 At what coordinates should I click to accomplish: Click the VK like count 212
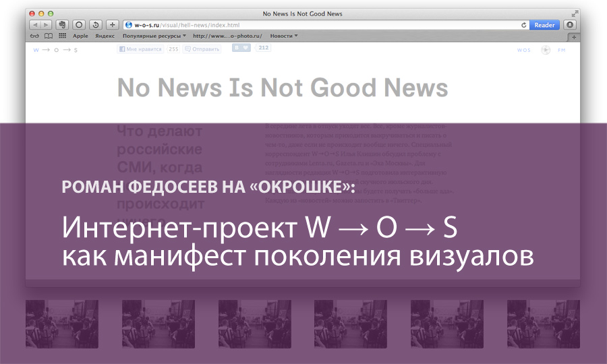(264, 48)
